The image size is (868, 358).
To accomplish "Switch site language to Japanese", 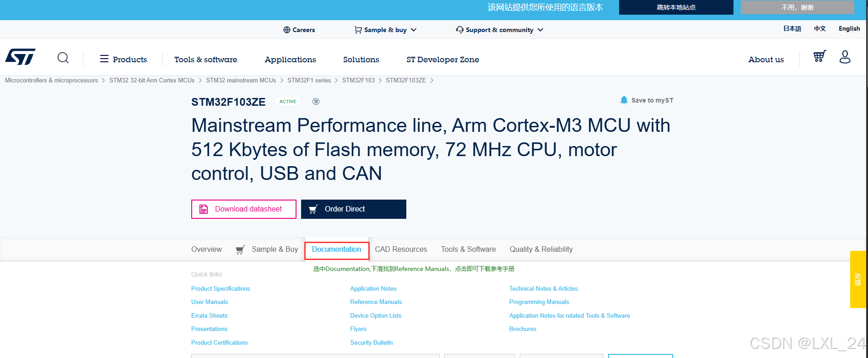I will tap(792, 28).
